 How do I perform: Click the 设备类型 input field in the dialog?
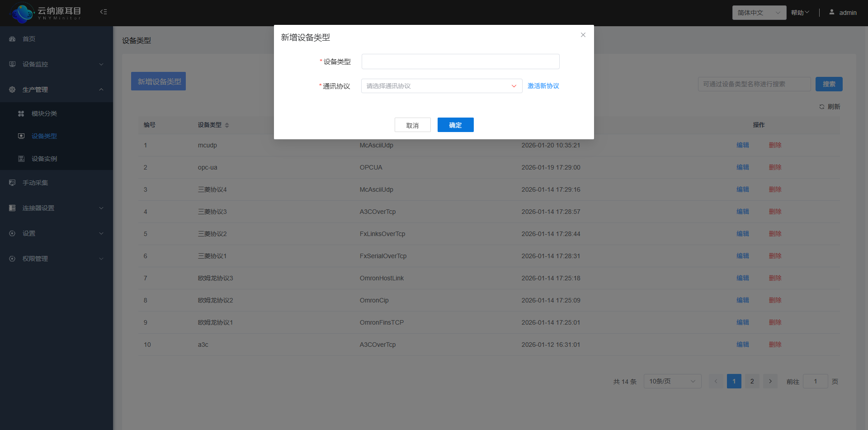tap(460, 61)
